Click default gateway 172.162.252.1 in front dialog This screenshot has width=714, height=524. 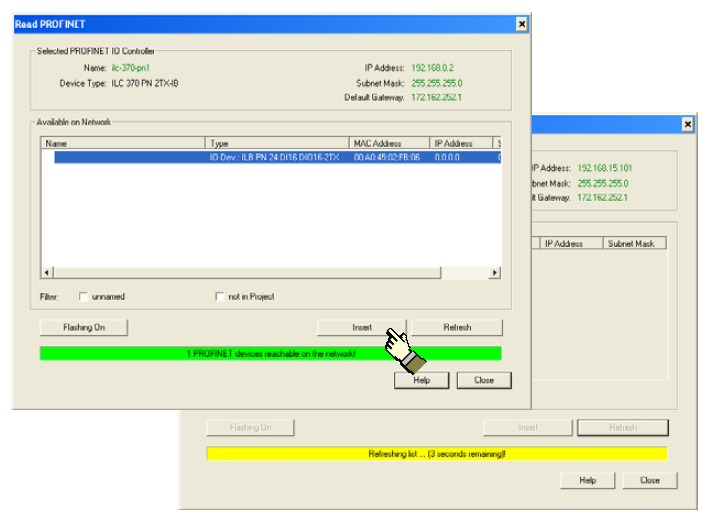[436, 97]
